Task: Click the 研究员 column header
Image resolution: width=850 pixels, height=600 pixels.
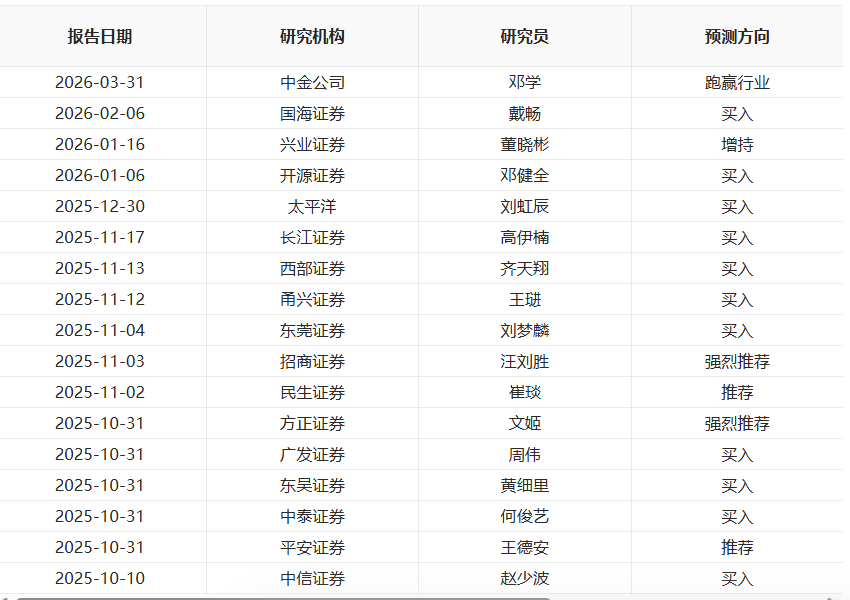Action: click(524, 36)
